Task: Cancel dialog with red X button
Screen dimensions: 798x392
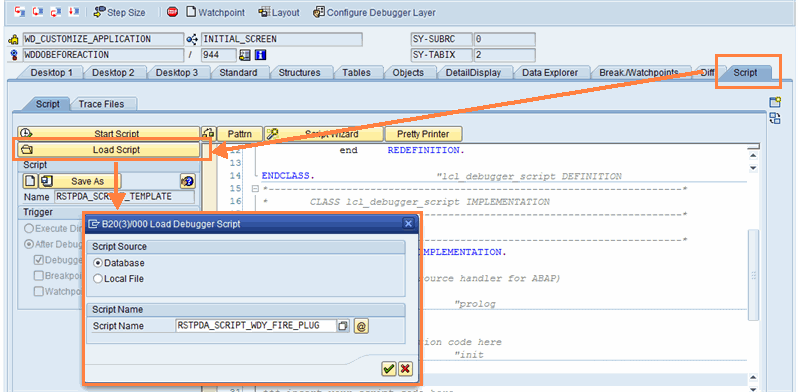Action: (x=405, y=369)
